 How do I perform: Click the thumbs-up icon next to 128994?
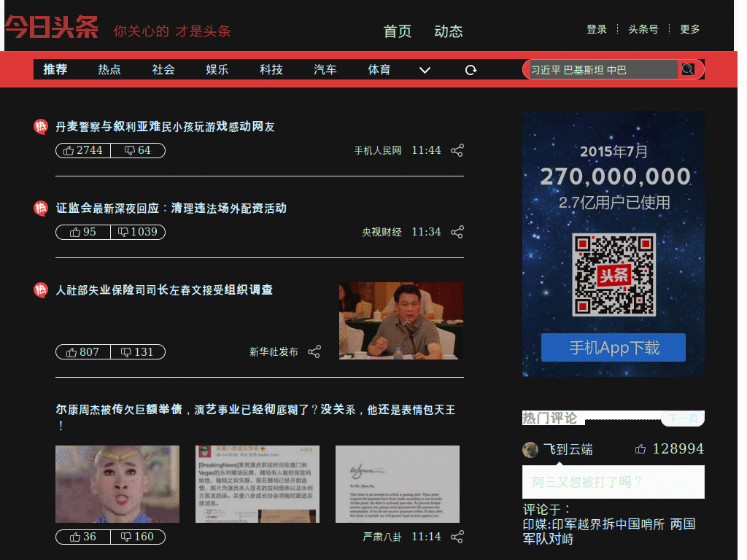(x=640, y=449)
